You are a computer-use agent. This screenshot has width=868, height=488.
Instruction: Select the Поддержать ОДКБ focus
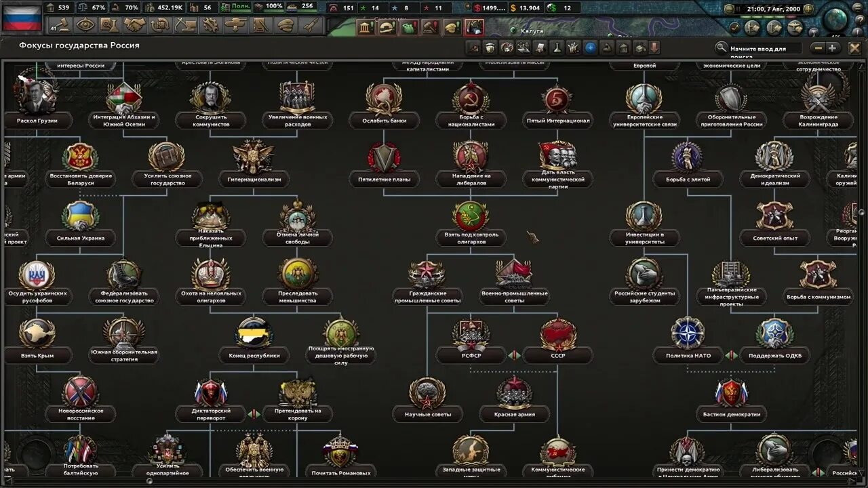click(x=775, y=340)
